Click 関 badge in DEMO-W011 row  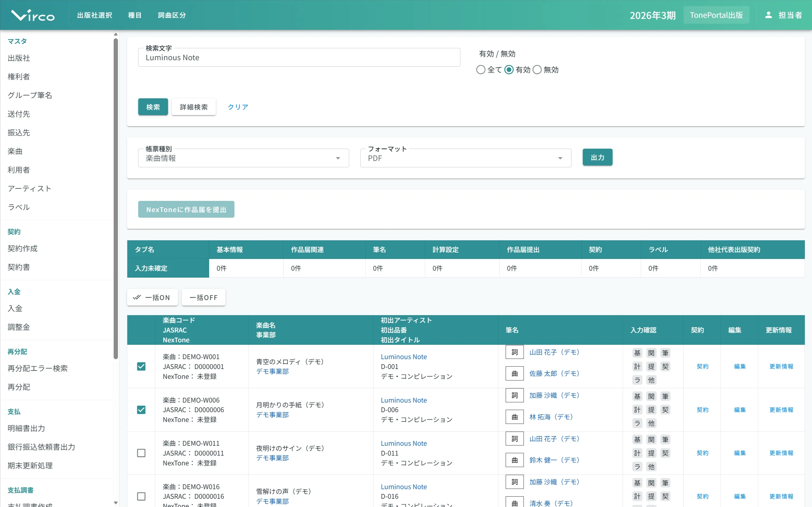point(651,440)
